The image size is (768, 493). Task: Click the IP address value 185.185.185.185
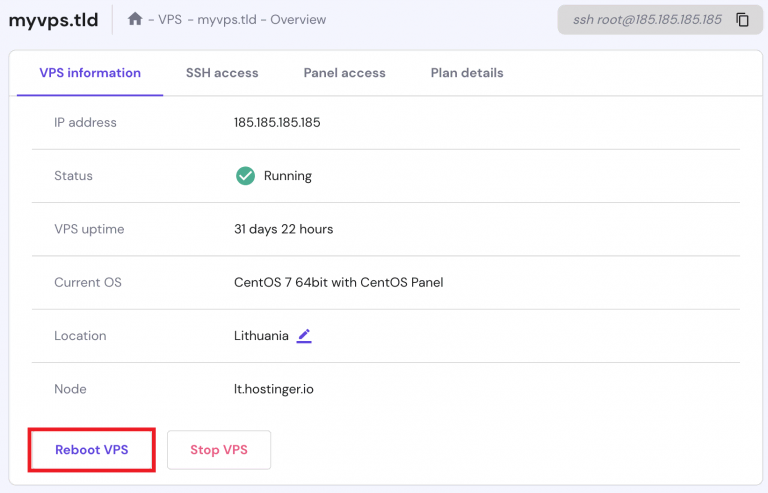(277, 123)
